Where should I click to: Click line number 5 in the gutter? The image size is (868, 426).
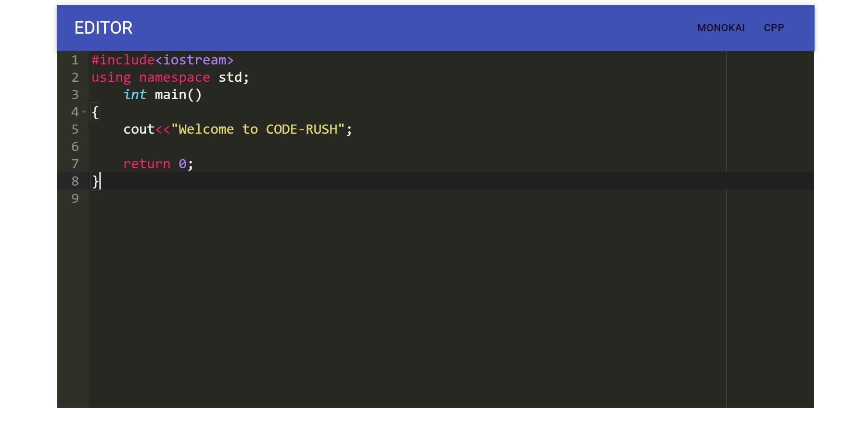point(75,129)
